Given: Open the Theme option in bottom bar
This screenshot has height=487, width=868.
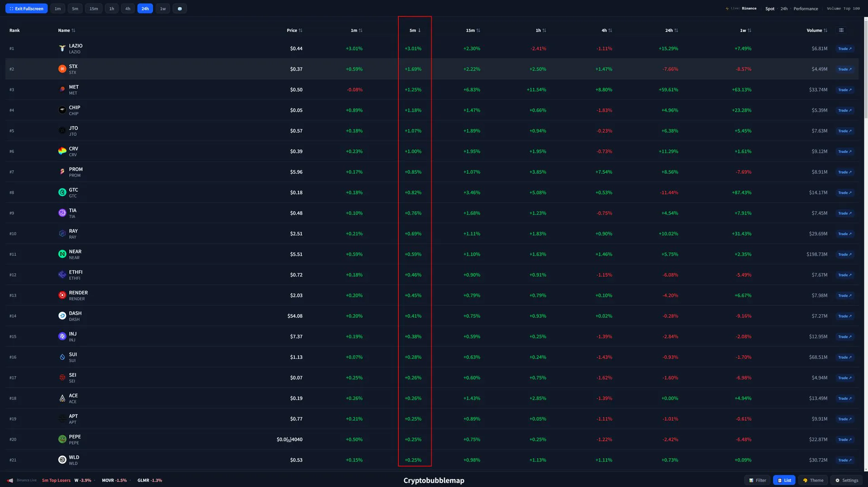Looking at the screenshot, I should (x=813, y=480).
